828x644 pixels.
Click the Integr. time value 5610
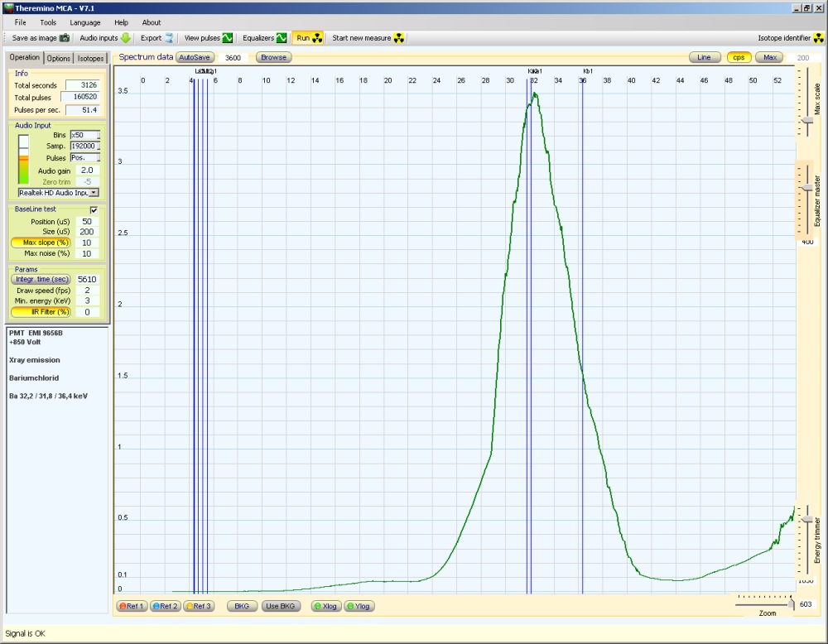[x=87, y=280]
